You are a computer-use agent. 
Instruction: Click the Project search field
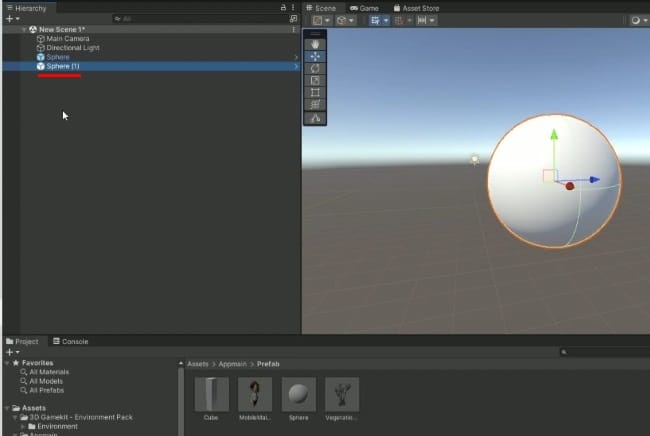[x=605, y=352]
